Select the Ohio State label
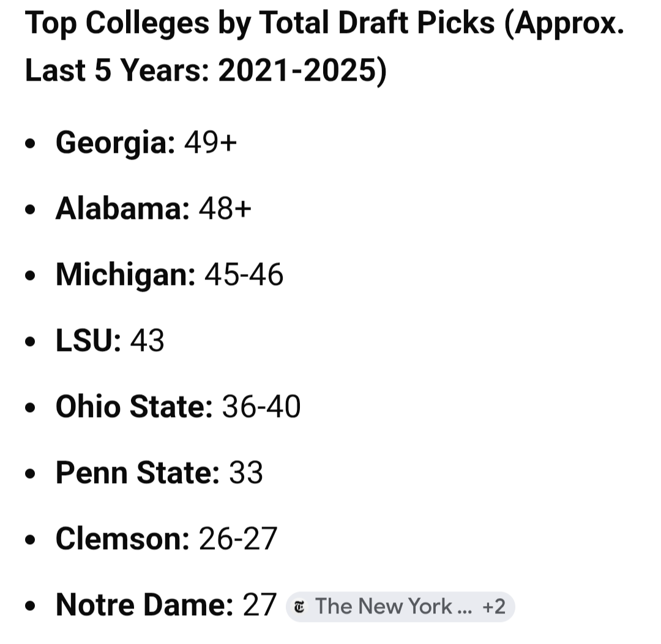This screenshot has width=661, height=644. pyautogui.click(x=134, y=407)
